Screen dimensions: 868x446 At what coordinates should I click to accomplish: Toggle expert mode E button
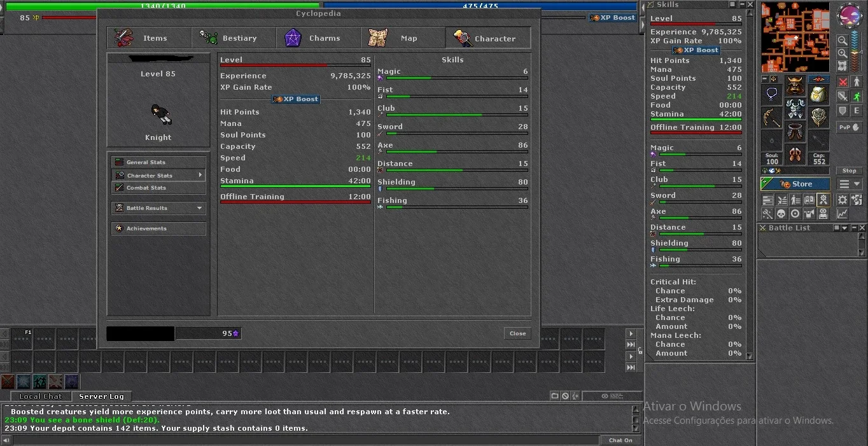pyautogui.click(x=856, y=111)
